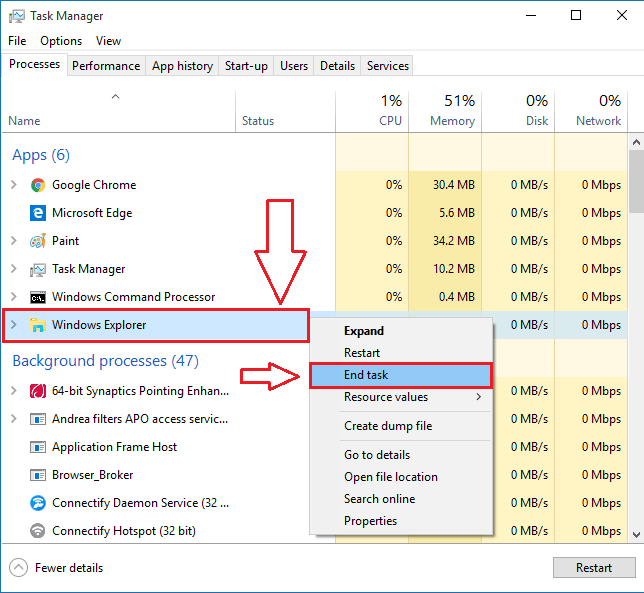Click the Windows Command Processor icon
The height and width of the screenshot is (593, 644).
(x=38, y=297)
